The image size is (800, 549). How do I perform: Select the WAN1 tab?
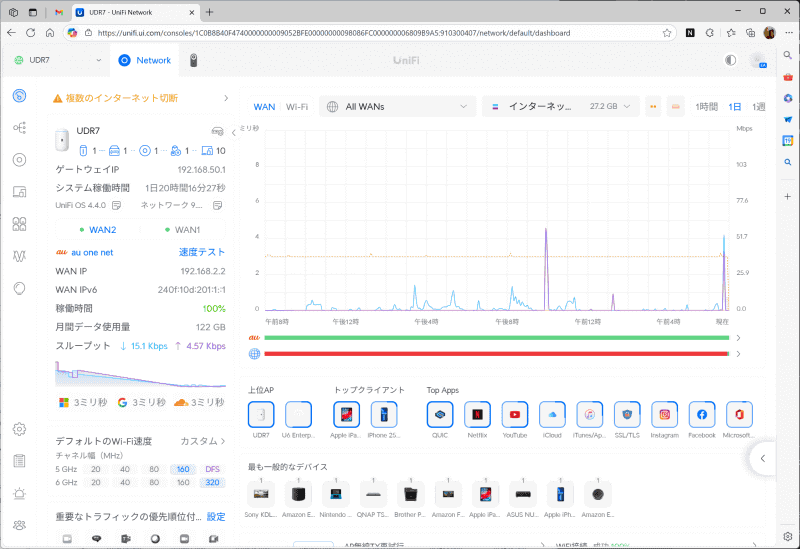[x=182, y=230]
